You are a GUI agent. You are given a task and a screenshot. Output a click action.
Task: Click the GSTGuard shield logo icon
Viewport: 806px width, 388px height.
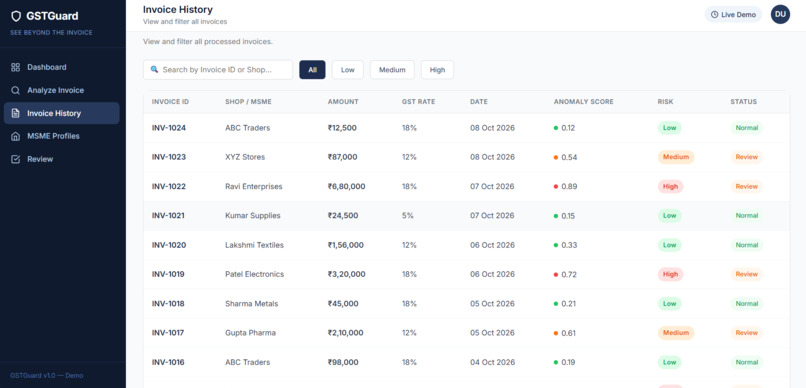[x=16, y=16]
